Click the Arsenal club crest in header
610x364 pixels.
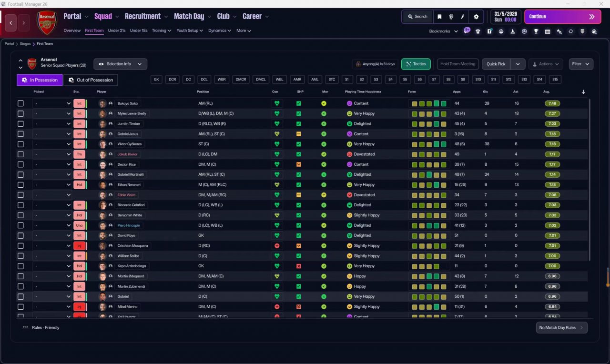point(47,22)
